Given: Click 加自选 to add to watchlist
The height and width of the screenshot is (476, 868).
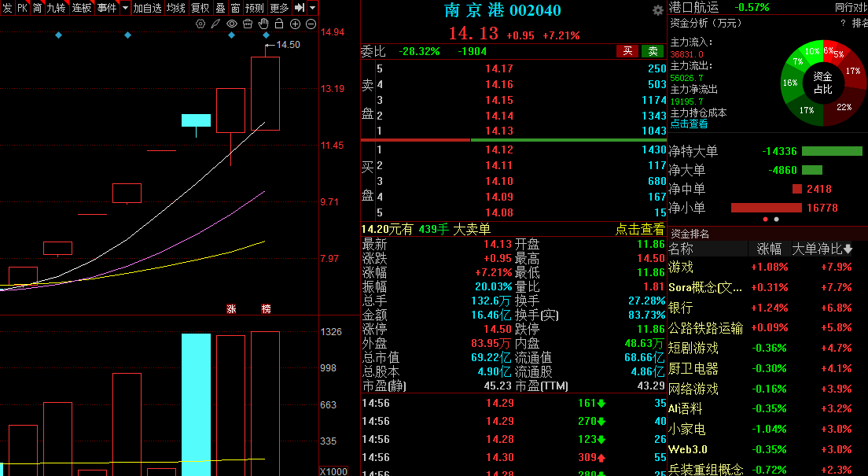Looking at the screenshot, I should coord(147,8).
